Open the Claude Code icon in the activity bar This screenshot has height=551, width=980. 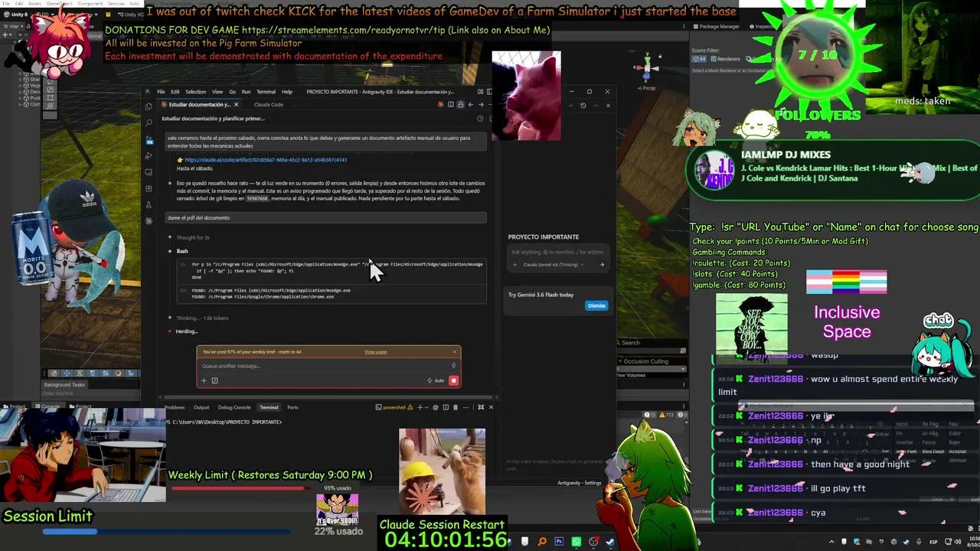(149, 221)
